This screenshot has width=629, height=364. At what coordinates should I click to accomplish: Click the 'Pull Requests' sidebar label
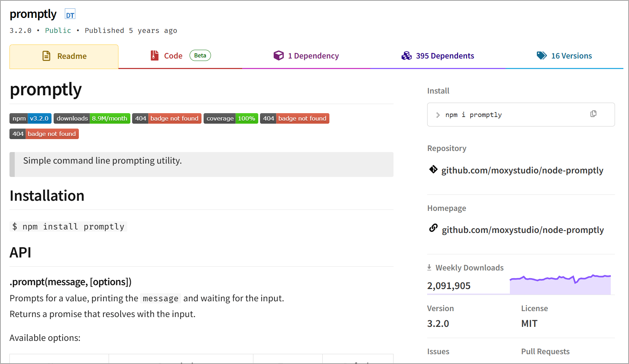coord(545,351)
